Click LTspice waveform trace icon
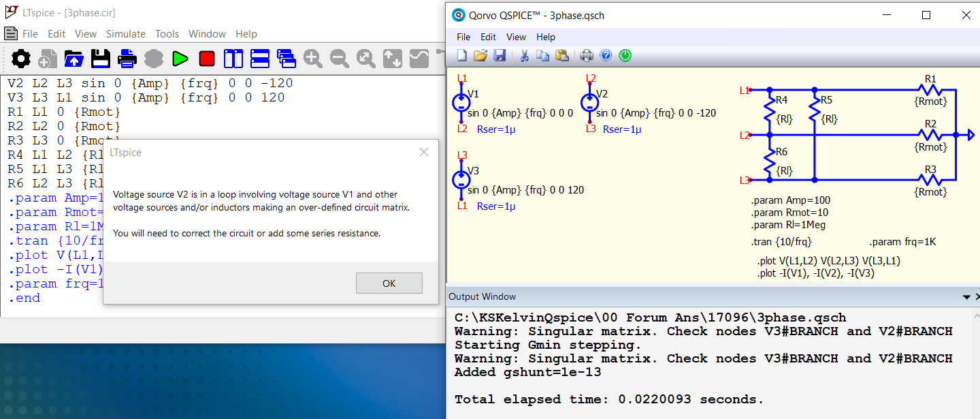Screen dimensions: 980x419 coord(419,59)
